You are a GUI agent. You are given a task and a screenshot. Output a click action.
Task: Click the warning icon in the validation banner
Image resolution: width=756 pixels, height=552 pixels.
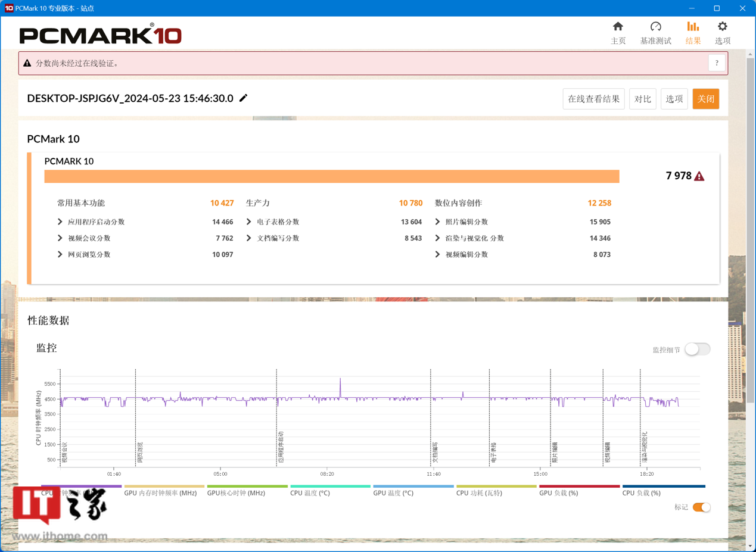click(x=27, y=63)
